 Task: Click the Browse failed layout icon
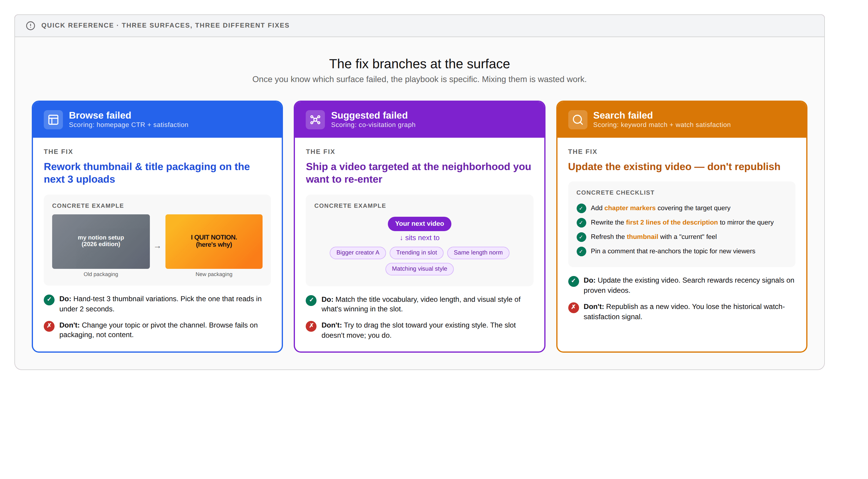tap(53, 119)
